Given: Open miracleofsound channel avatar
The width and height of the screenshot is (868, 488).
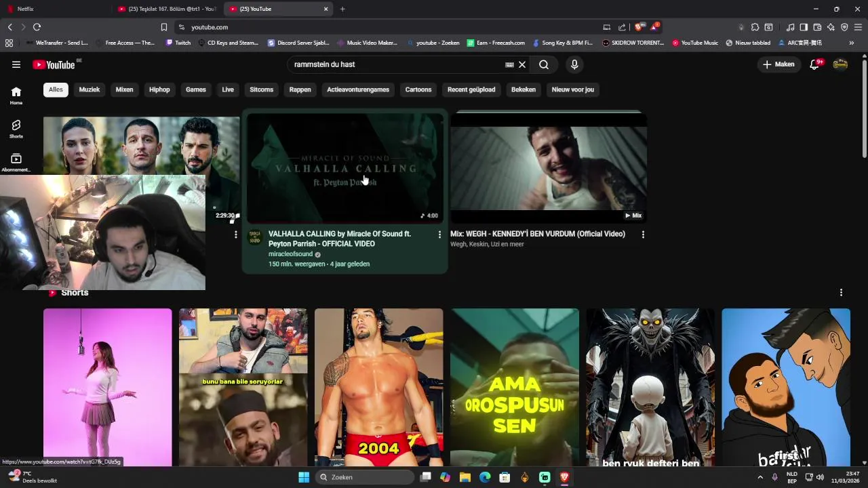Looking at the screenshot, I should click(254, 237).
